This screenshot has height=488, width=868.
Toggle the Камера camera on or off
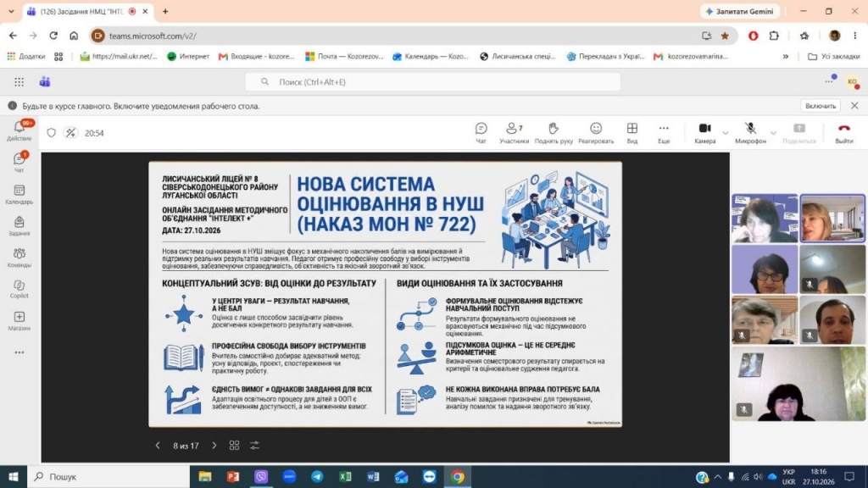coord(704,133)
